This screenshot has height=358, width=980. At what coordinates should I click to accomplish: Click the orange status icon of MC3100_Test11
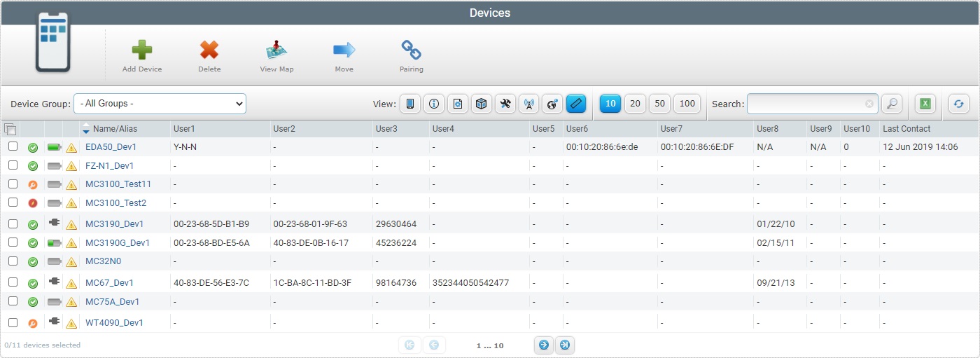click(33, 184)
